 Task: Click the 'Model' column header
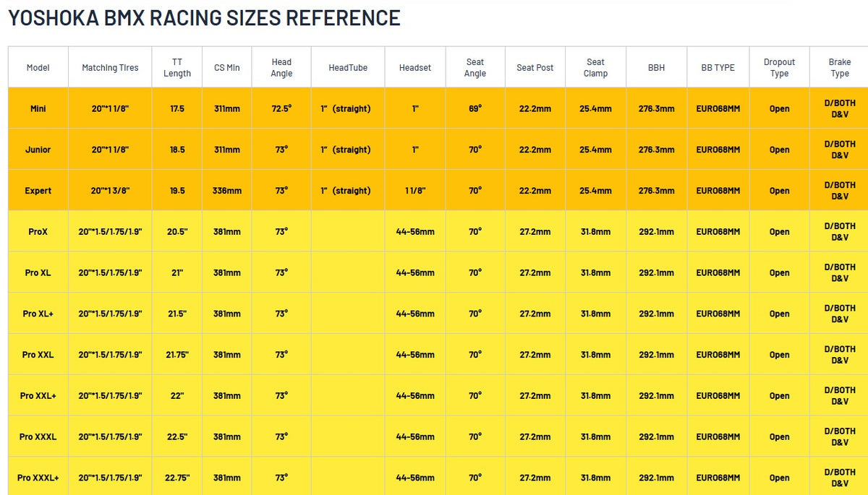point(38,67)
